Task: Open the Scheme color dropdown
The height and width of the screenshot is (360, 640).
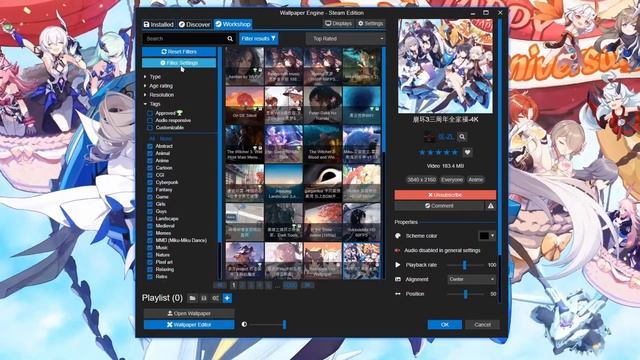Action: click(487, 236)
